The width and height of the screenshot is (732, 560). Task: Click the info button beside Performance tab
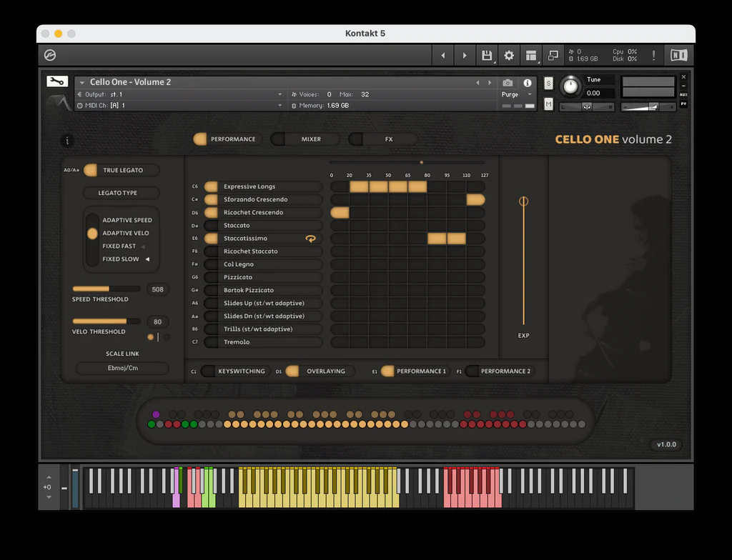coord(67,140)
